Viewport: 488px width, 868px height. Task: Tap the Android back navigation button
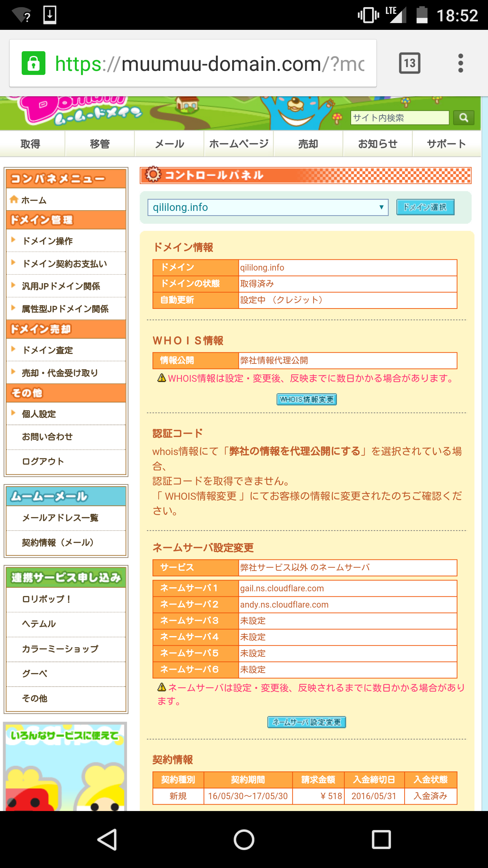107,840
